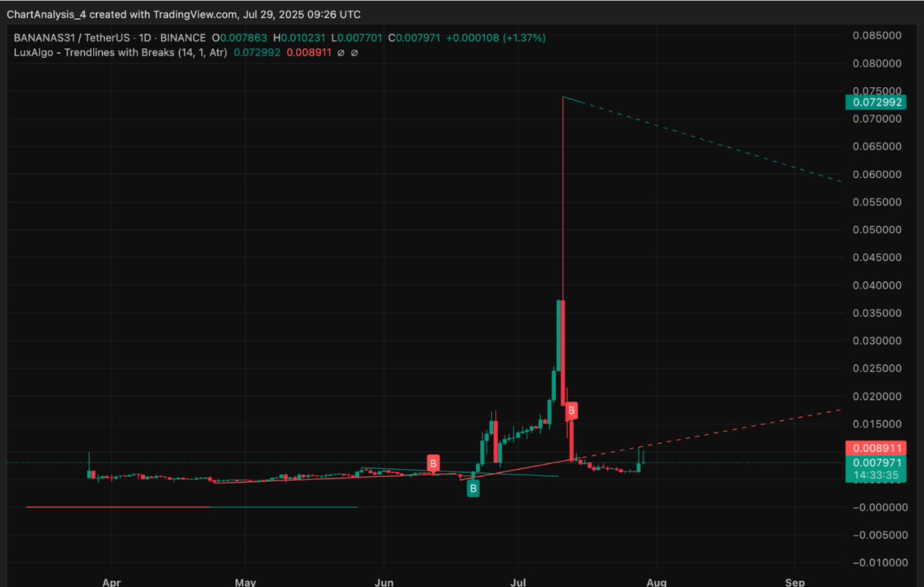Screen dimensions: 924x587
Task: Click the price scale to adjust vertical zoom
Action: (878, 268)
